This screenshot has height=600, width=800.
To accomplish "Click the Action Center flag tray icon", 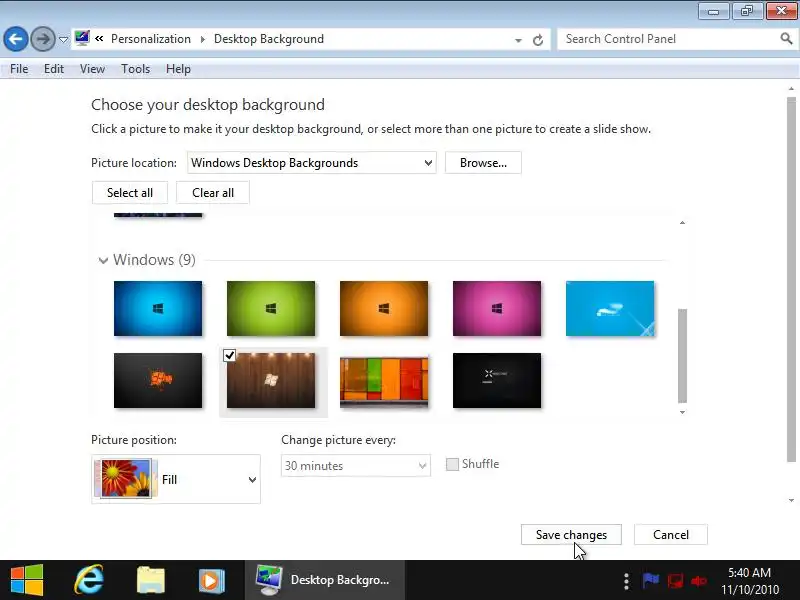I will (x=651, y=580).
